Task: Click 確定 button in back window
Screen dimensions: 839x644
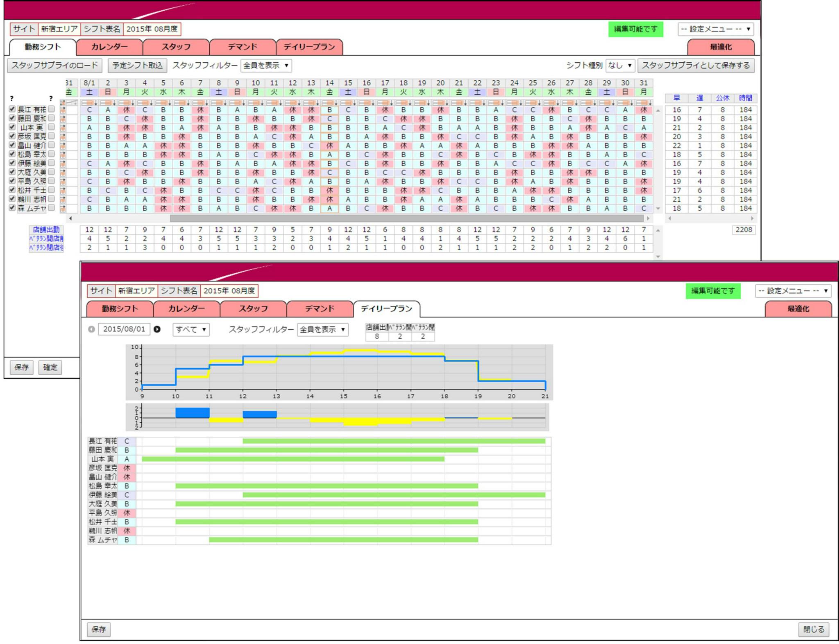Action: coord(50,367)
